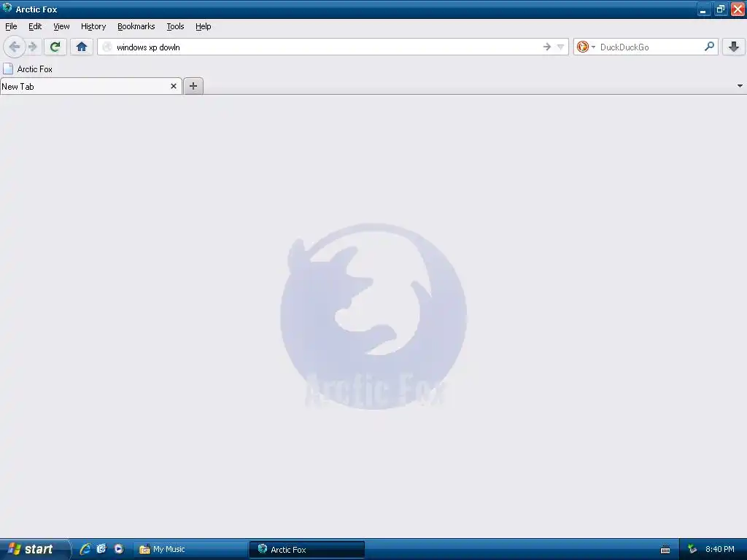Open the File menu
747x560 pixels.
(11, 26)
